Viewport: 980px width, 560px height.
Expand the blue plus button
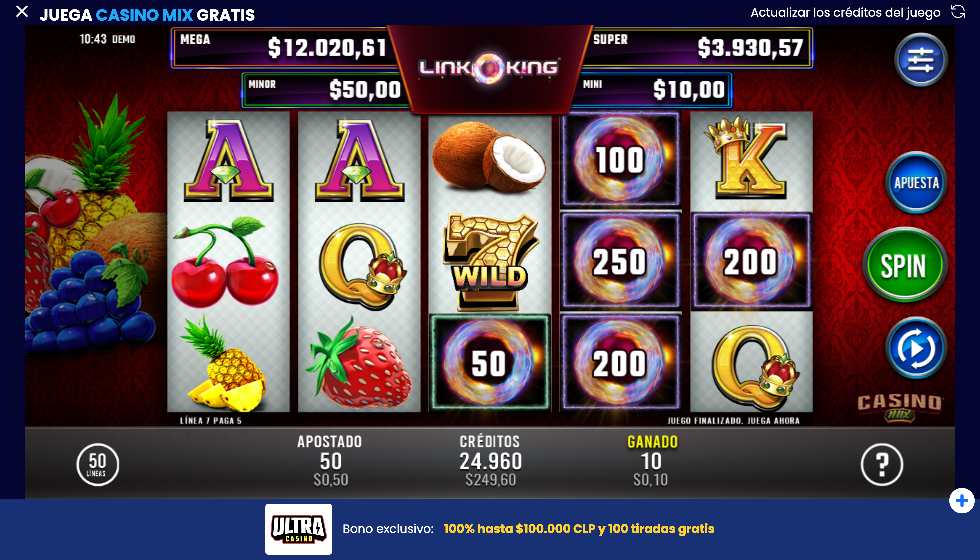tap(962, 501)
